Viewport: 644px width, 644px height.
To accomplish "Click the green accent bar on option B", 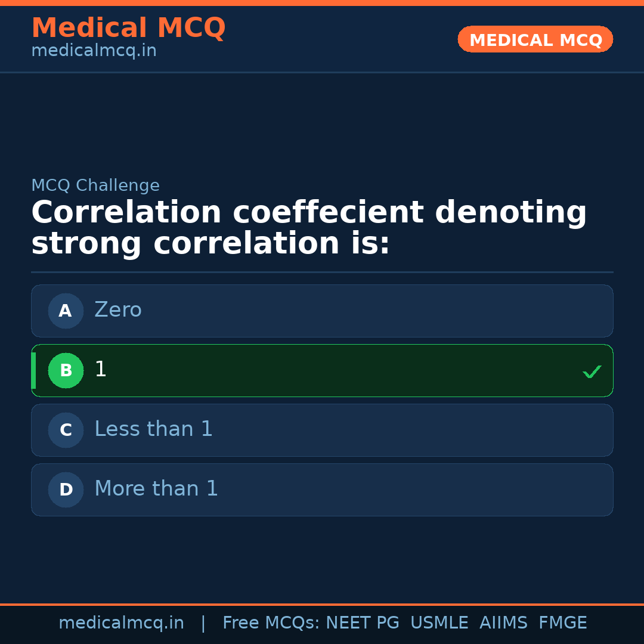I will [33, 370].
